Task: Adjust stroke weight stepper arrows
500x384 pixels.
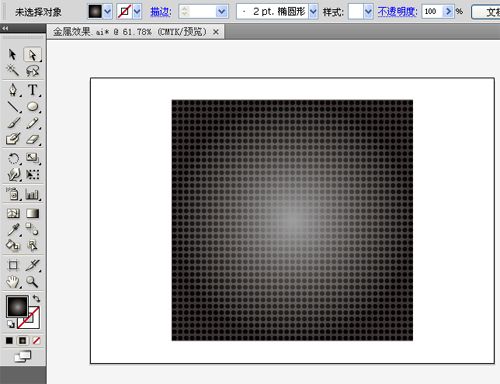Action: pyautogui.click(x=185, y=12)
